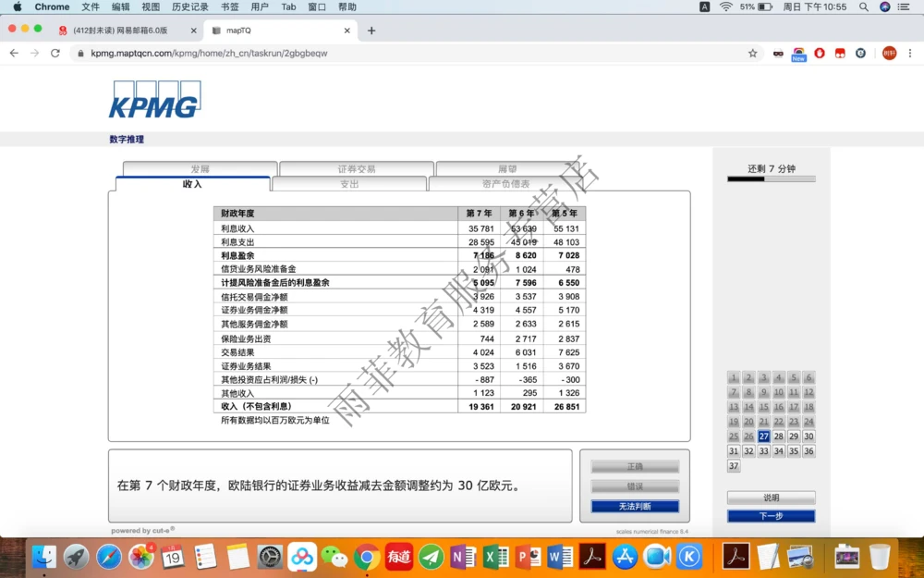Viewport: 924px width, 578px height.
Task: Bookmark the page with the star icon
Action: click(752, 54)
